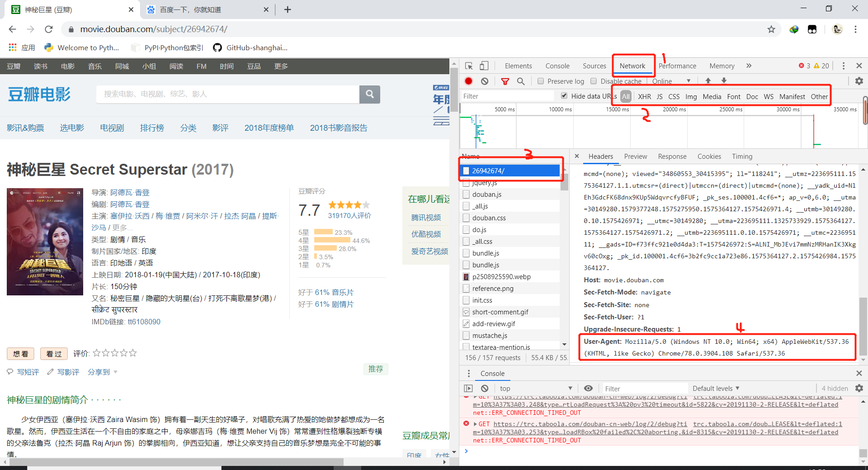Open a new browser tab
The image size is (868, 470).
288,9
